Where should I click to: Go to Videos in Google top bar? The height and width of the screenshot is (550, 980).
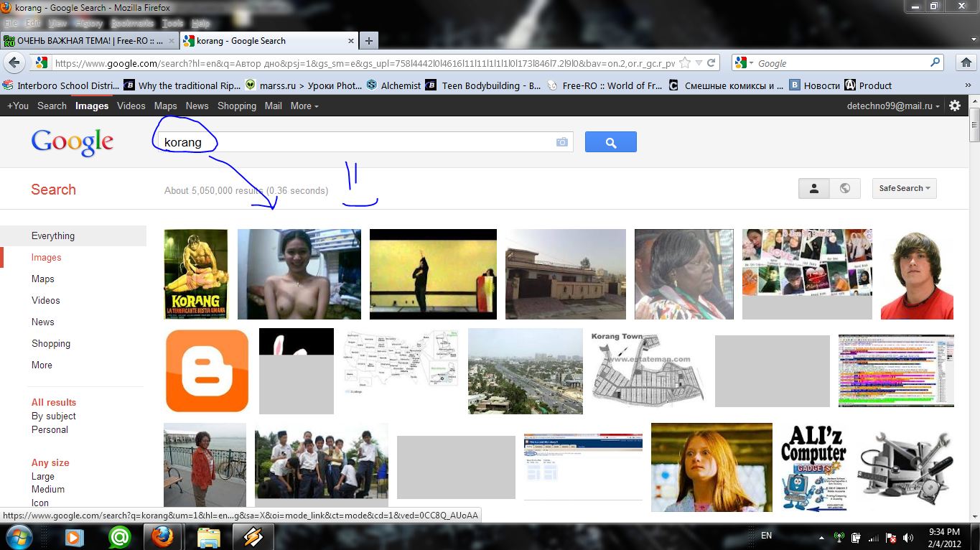131,106
